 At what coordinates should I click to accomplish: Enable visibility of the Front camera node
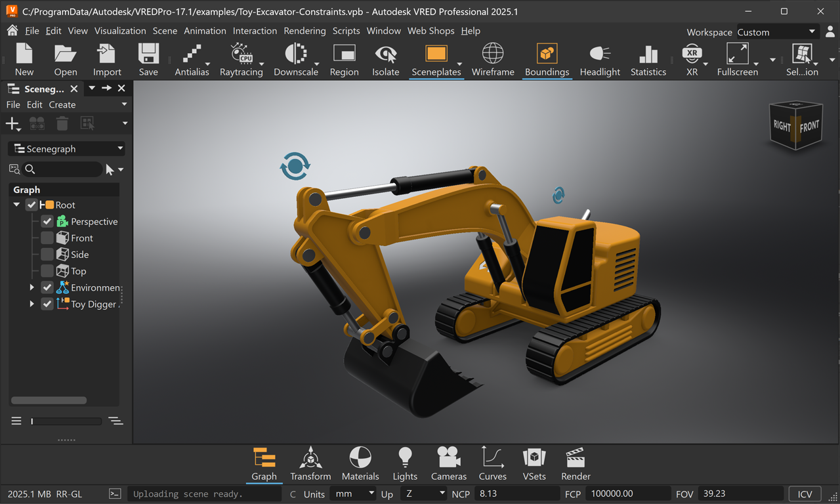pos(47,238)
